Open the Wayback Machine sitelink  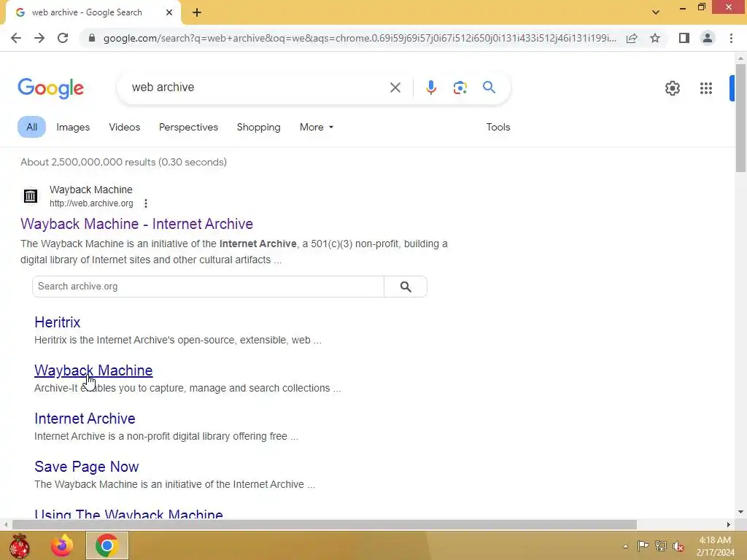click(93, 370)
